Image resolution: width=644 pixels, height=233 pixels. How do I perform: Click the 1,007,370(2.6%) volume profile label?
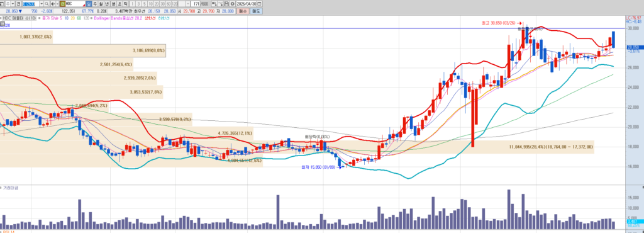click(36, 37)
